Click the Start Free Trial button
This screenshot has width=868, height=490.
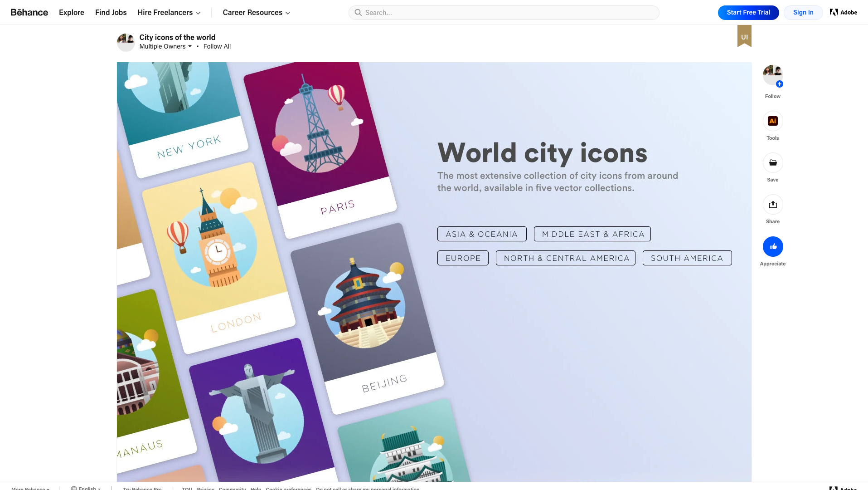(748, 12)
